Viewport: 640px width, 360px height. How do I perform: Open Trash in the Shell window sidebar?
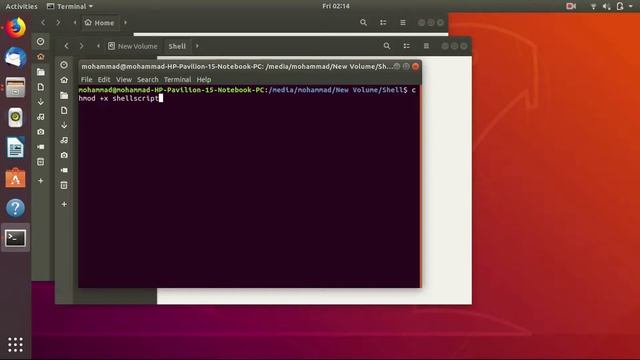(64, 185)
